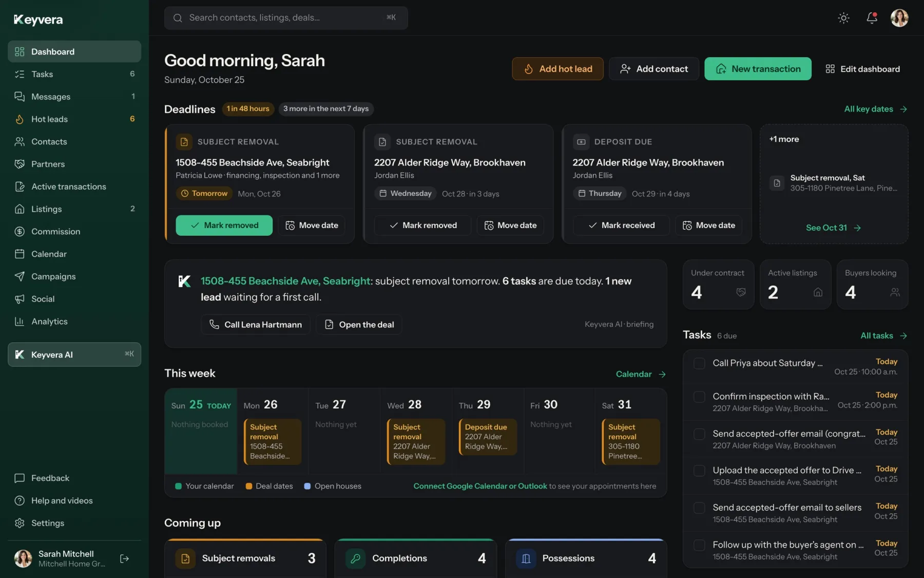924x578 pixels.
Task: Open the All tasks arrow link
Action: (884, 335)
